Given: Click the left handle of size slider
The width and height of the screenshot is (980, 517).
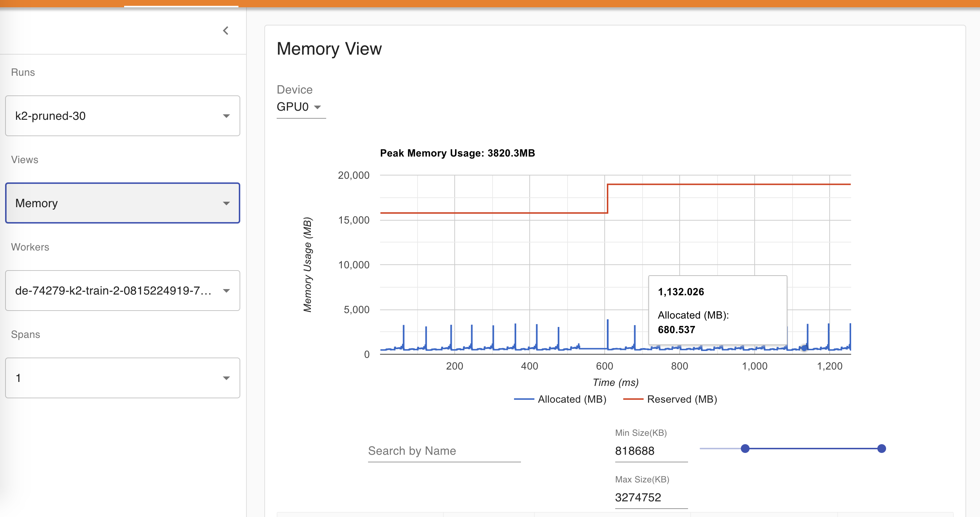Looking at the screenshot, I should pos(745,449).
